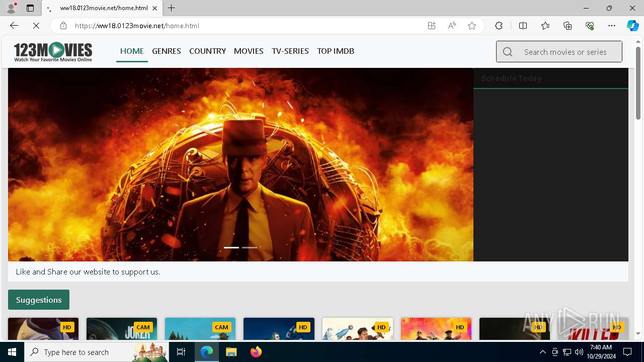The image size is (644, 362).
Task: Activate Read aloud icon
Action: (x=452, y=26)
